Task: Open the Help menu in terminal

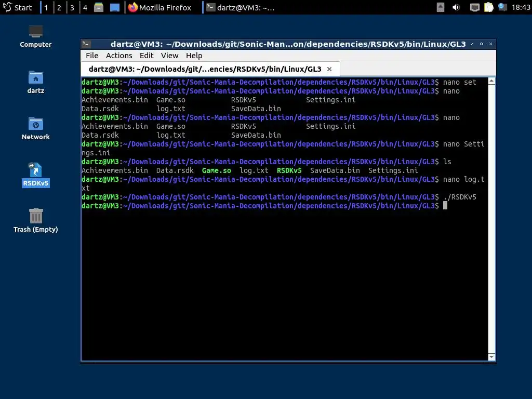Action: [x=194, y=55]
